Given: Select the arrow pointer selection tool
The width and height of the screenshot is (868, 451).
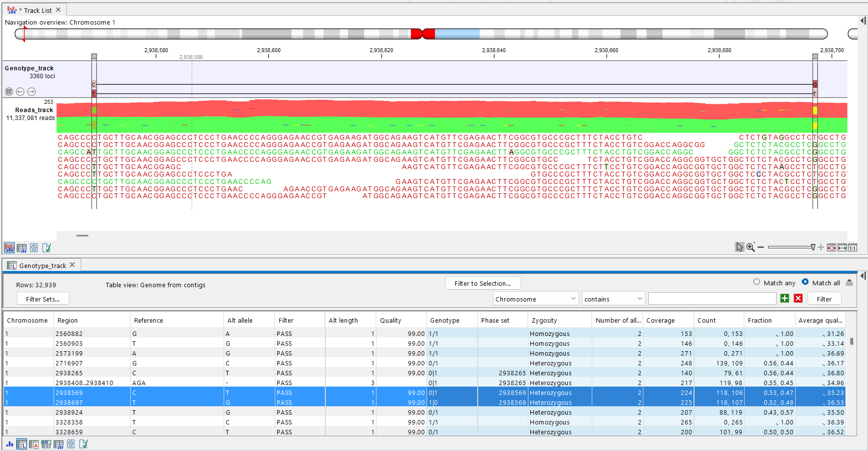Looking at the screenshot, I should [739, 247].
